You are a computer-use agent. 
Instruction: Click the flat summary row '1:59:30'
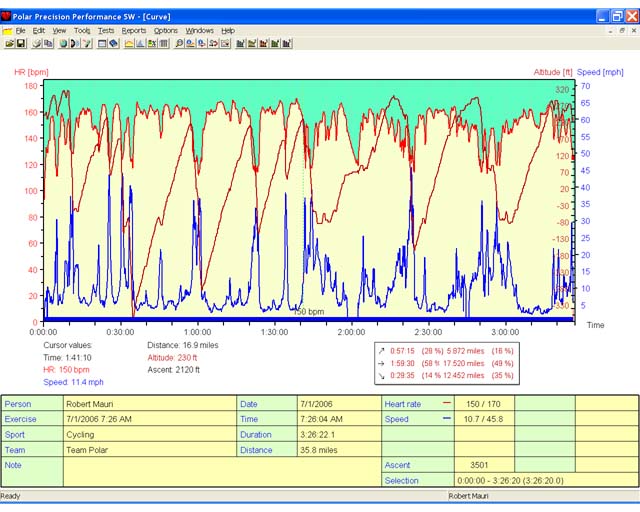tap(446, 363)
